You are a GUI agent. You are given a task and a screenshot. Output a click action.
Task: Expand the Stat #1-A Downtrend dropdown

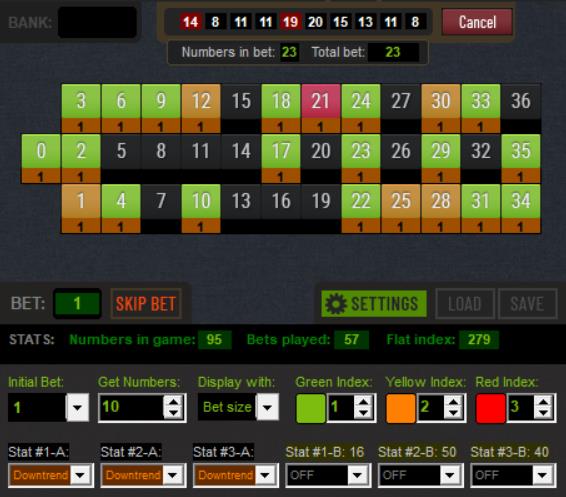click(81, 475)
